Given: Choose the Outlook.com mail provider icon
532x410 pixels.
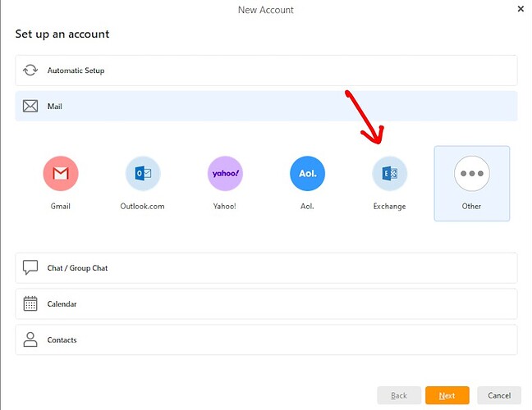Looking at the screenshot, I should tap(142, 174).
